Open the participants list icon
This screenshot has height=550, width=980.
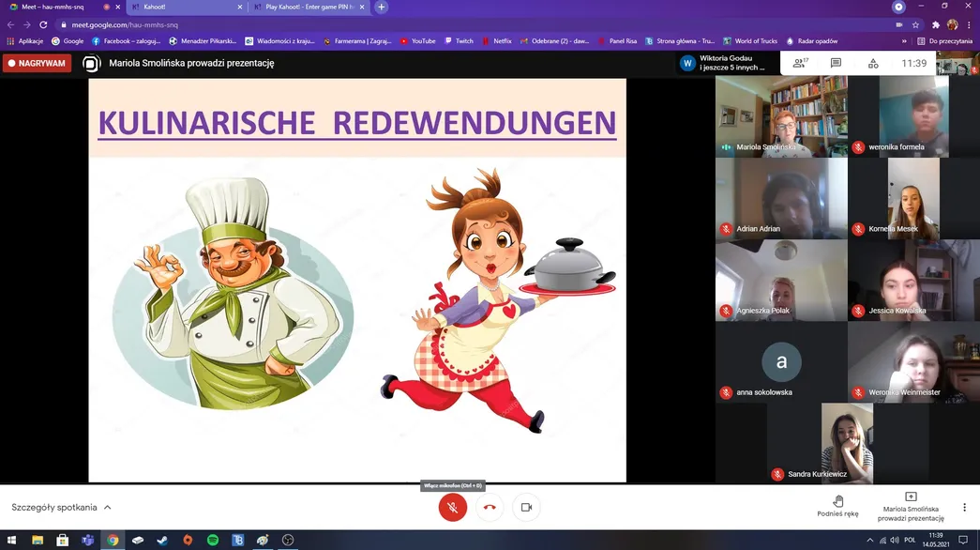[800, 63]
